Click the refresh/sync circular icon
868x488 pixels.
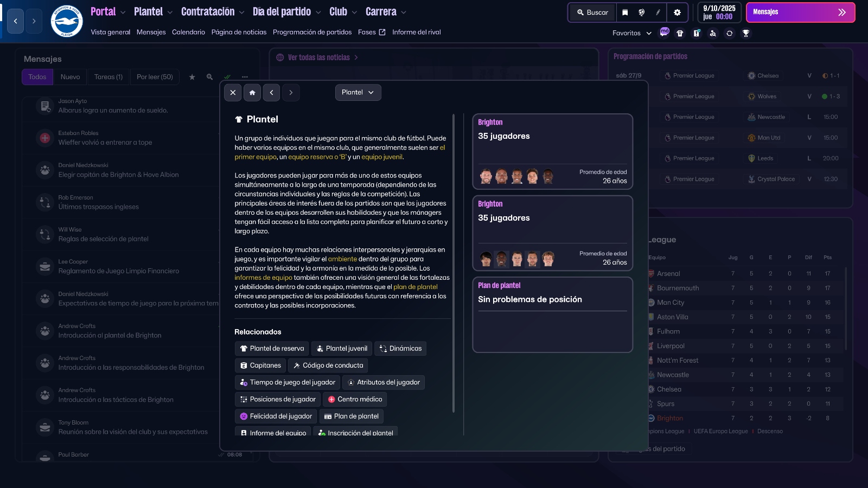pyautogui.click(x=729, y=34)
